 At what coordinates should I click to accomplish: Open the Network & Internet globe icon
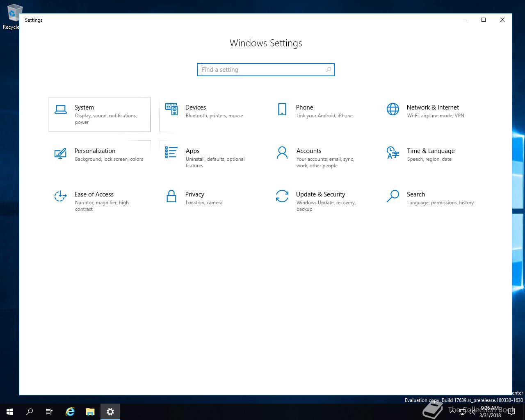click(x=393, y=109)
